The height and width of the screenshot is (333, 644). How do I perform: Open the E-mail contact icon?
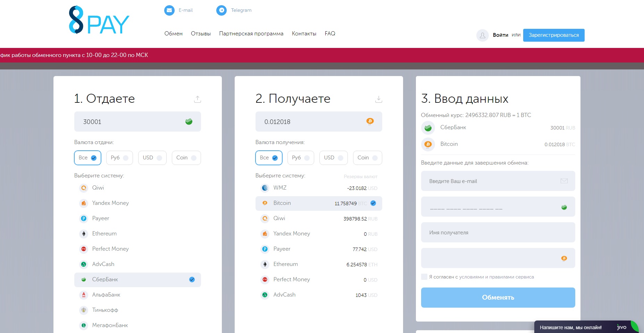pos(169,10)
